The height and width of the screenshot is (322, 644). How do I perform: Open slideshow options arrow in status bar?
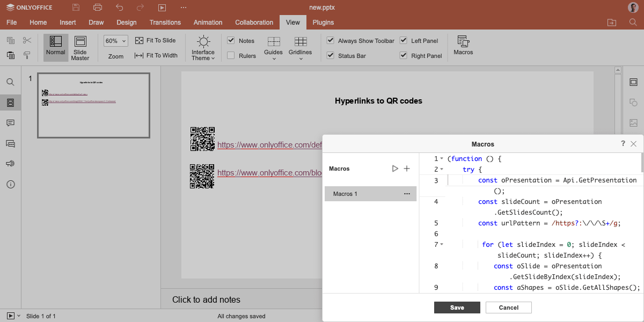click(19, 316)
